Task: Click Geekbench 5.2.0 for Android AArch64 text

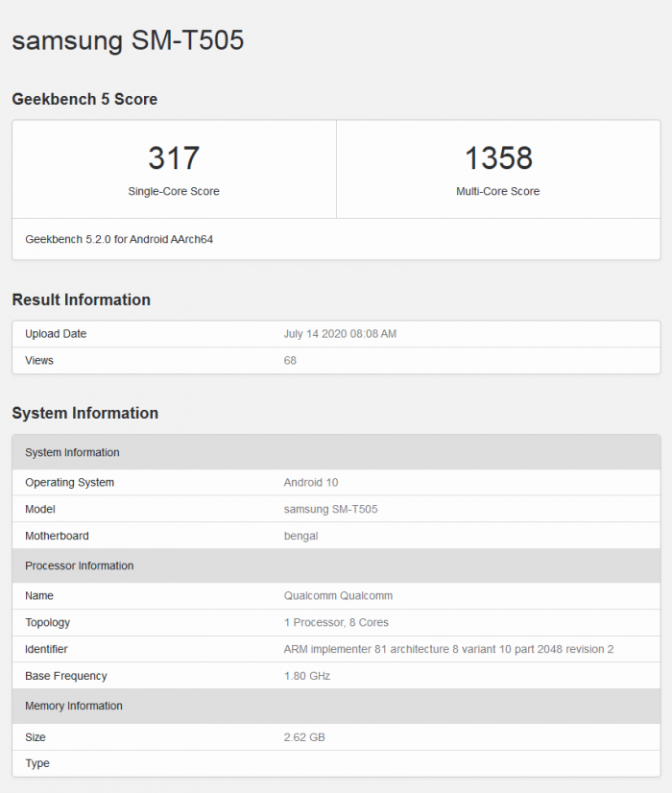Action: [x=119, y=239]
